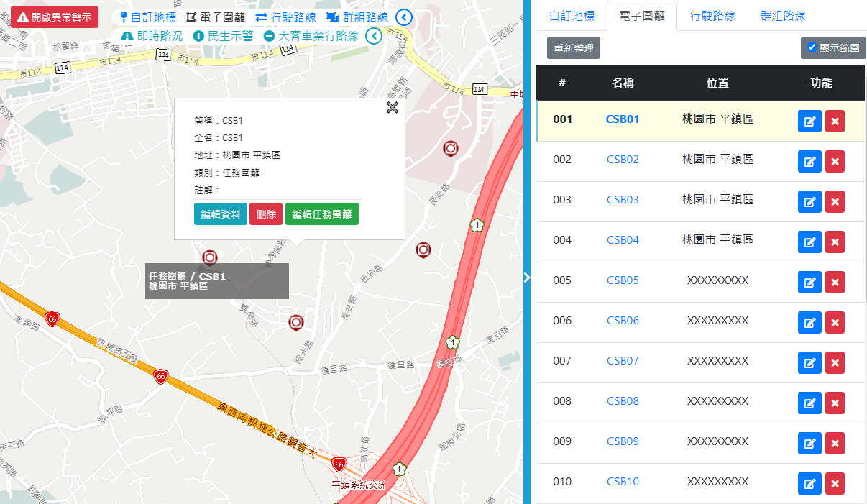Toggle the 民生示警 alert layer
This screenshot has height=504, width=867.
click(x=223, y=36)
